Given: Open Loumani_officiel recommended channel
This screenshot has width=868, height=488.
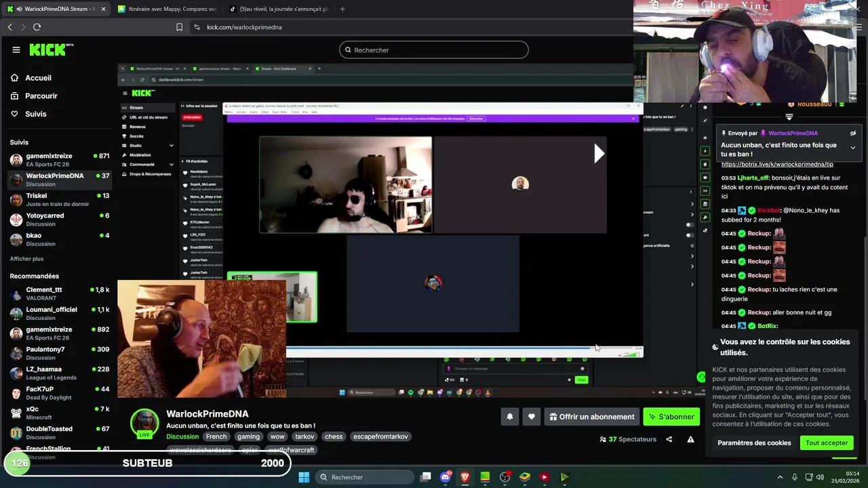Looking at the screenshot, I should coord(59,313).
